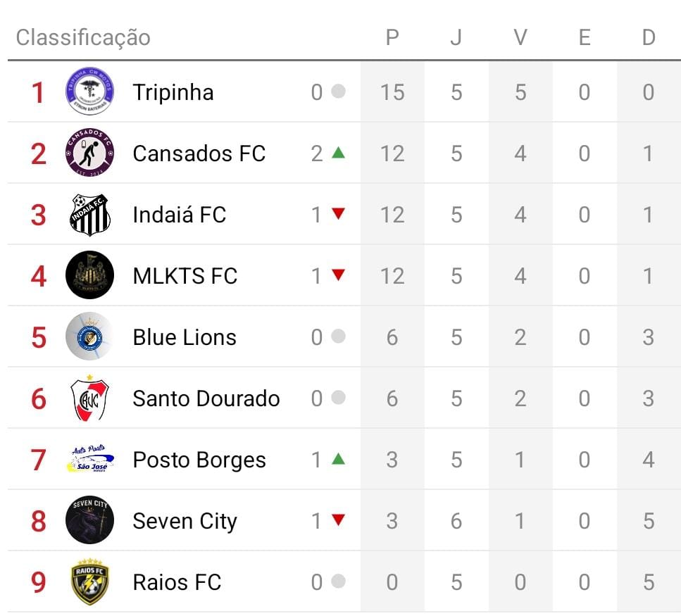Click the Blue Lions team logo
The width and height of the screenshot is (681, 616).
coord(89,337)
